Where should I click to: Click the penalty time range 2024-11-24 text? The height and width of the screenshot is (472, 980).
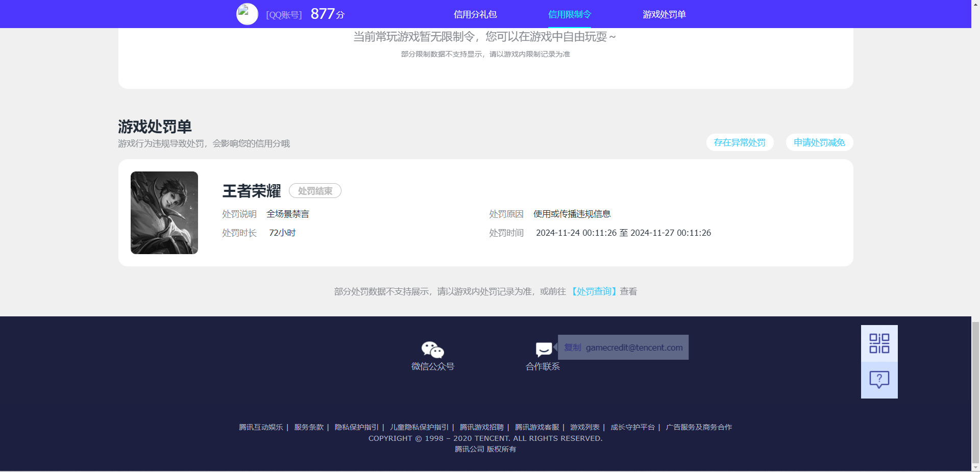point(623,233)
